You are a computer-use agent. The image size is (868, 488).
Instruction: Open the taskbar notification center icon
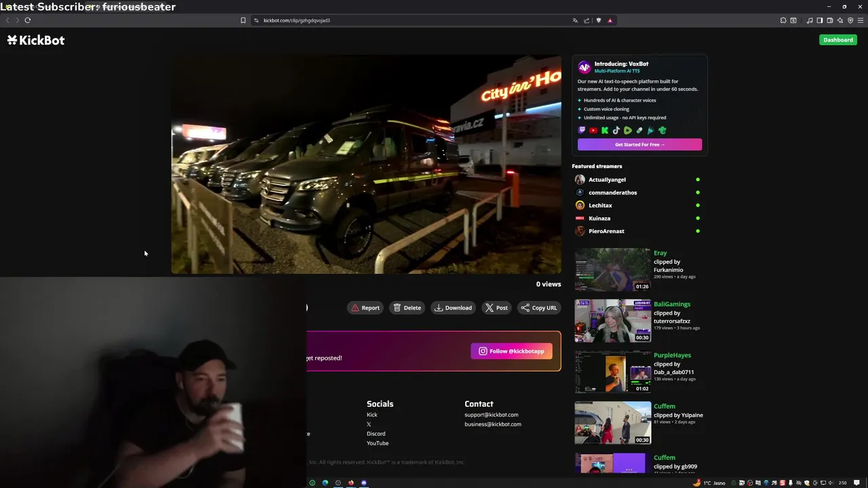[x=856, y=483]
